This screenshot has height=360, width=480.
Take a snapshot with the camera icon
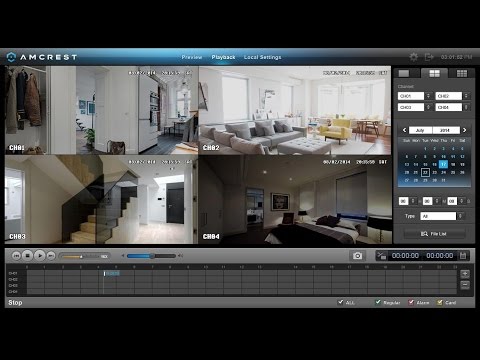point(357,256)
